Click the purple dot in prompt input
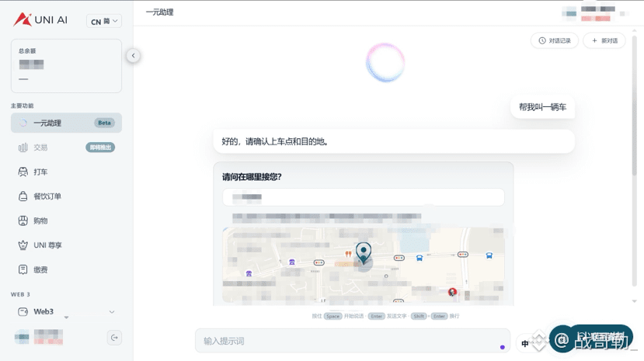Viewport: 644px width, 361px height. pos(503,347)
